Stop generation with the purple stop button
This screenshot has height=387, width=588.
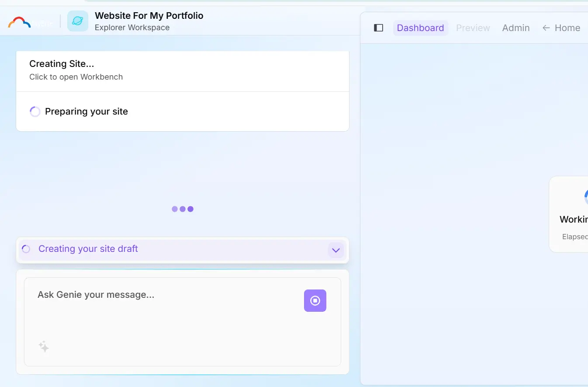[x=315, y=300]
